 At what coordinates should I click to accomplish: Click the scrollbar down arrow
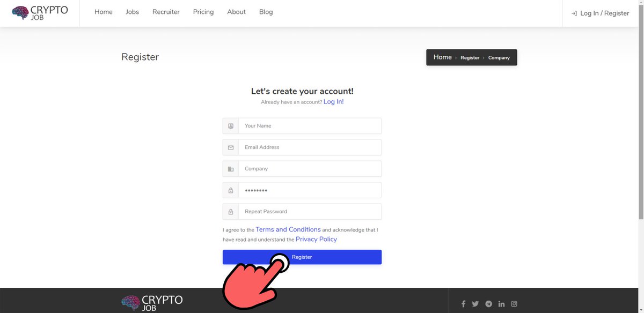coord(641,310)
